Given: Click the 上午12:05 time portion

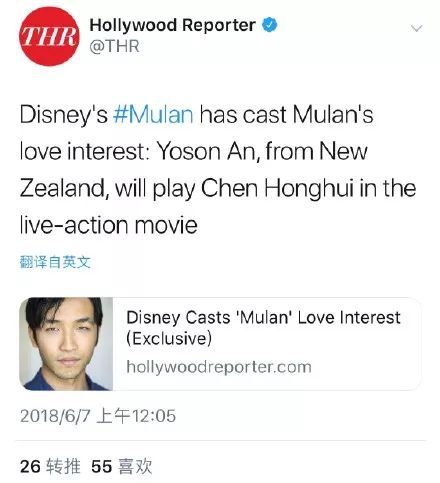Looking at the screenshot, I should (x=136, y=416).
